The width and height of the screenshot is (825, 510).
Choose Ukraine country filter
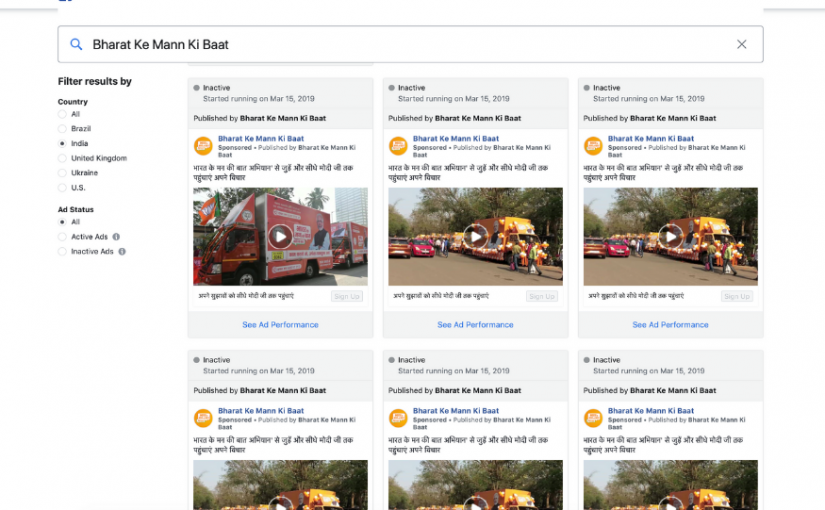click(x=62, y=173)
